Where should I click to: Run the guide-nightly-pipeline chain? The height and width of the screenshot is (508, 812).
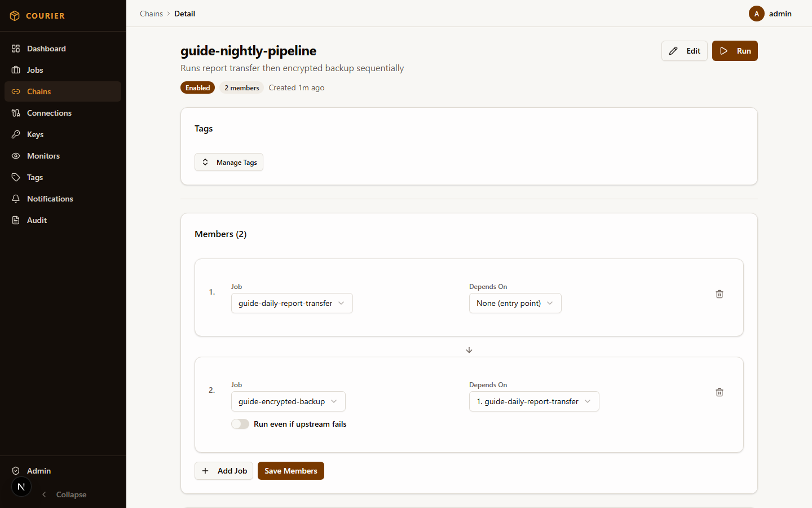pos(735,51)
